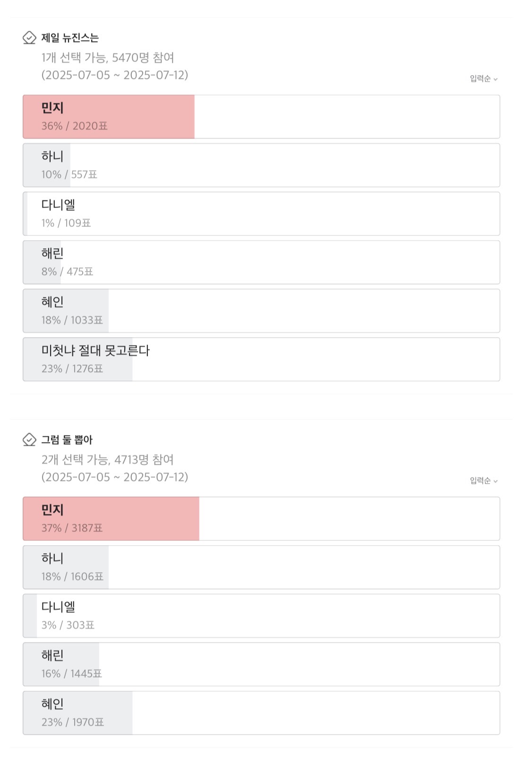Pick 해린 option with 475 votes
The image size is (532, 774).
261,262
